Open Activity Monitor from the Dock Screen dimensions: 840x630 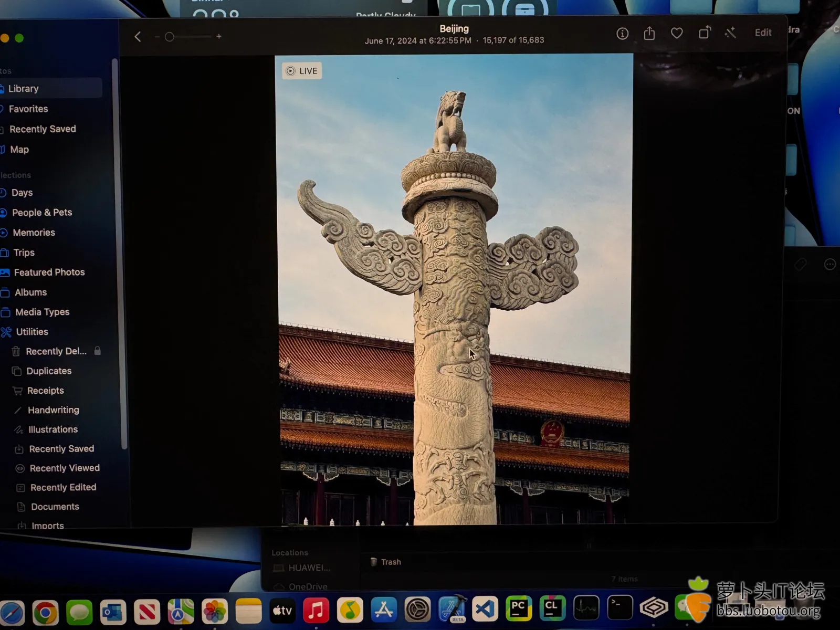pos(586,608)
